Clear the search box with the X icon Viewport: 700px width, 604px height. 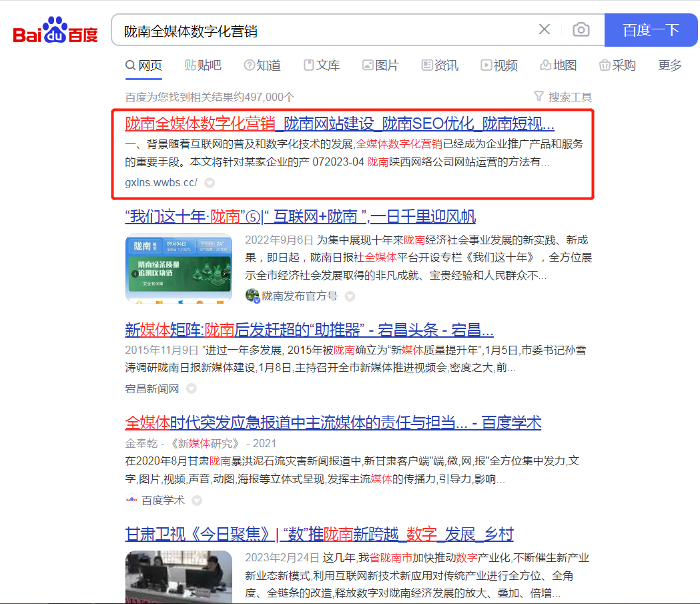tap(545, 29)
